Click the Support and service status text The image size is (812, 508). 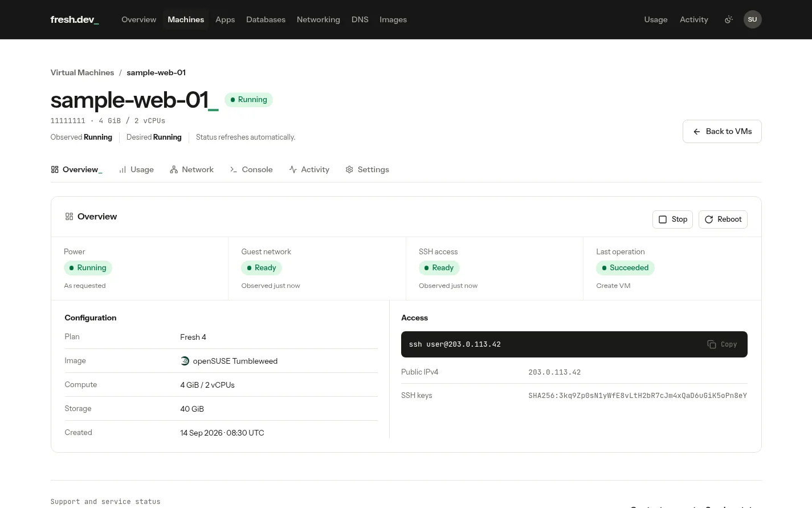click(x=105, y=502)
